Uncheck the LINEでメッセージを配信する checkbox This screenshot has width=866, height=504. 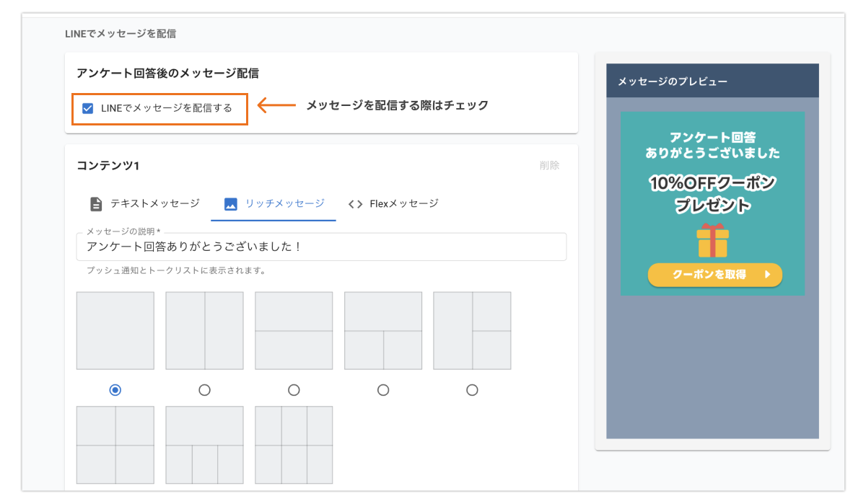[88, 108]
